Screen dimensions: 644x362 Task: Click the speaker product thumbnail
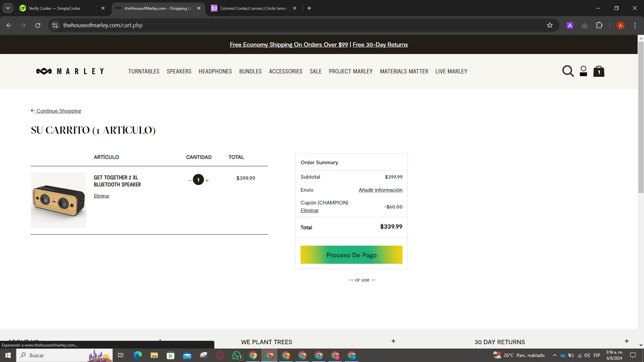[58, 200]
